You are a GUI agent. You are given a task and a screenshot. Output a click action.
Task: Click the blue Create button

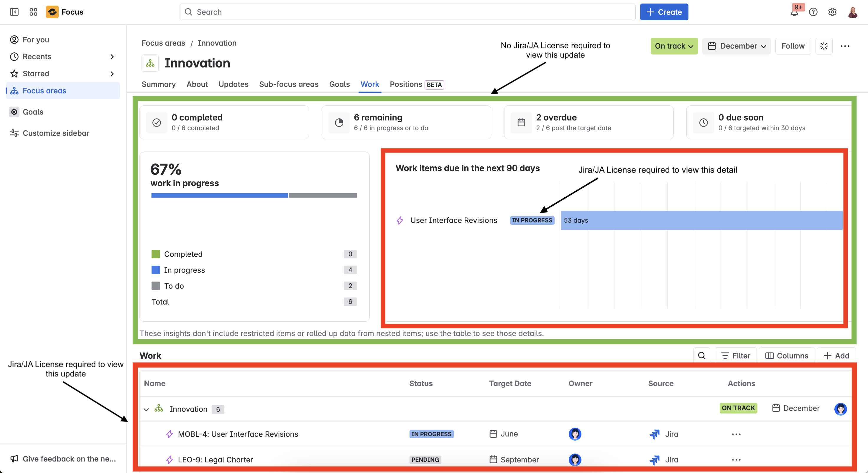[x=663, y=12]
